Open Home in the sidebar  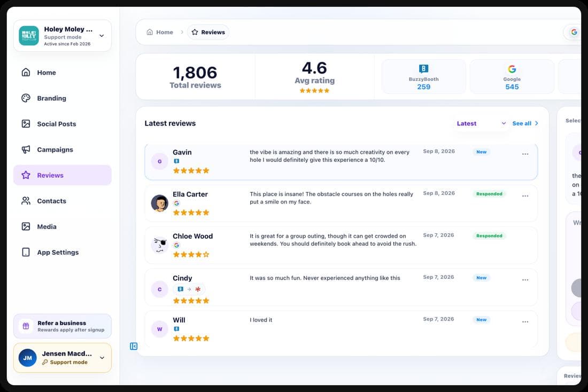[x=62, y=72]
